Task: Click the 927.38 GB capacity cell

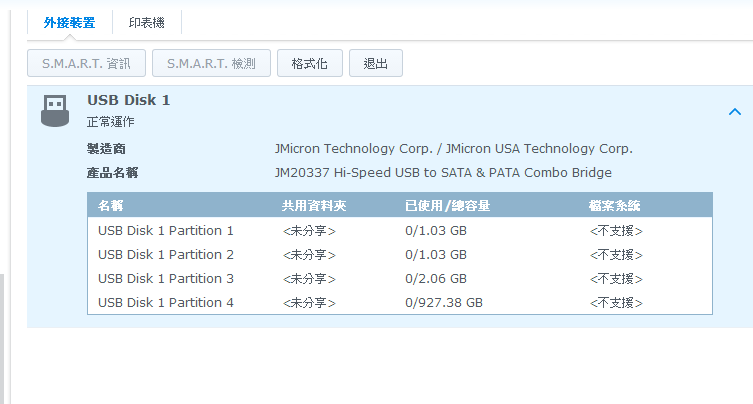Action: (444, 303)
